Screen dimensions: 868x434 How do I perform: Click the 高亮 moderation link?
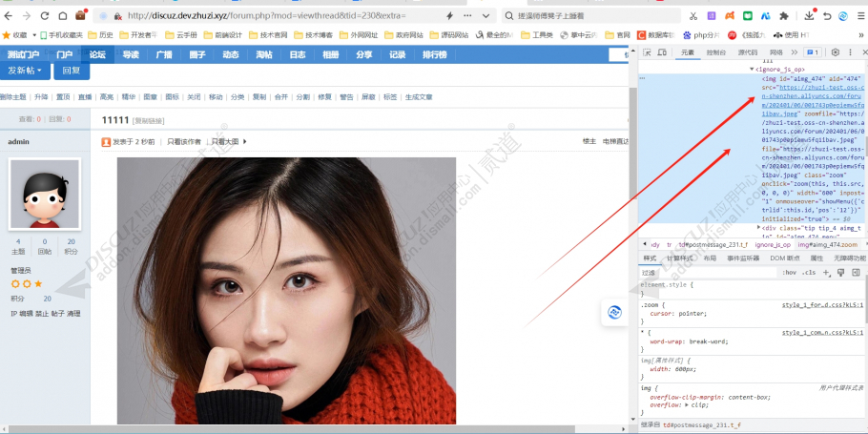(106, 97)
